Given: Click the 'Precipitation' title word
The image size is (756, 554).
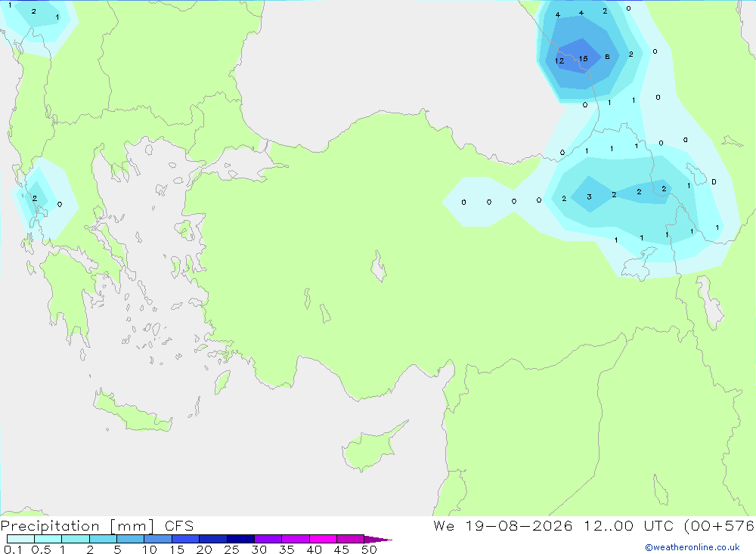Looking at the screenshot, I should click(50, 526).
